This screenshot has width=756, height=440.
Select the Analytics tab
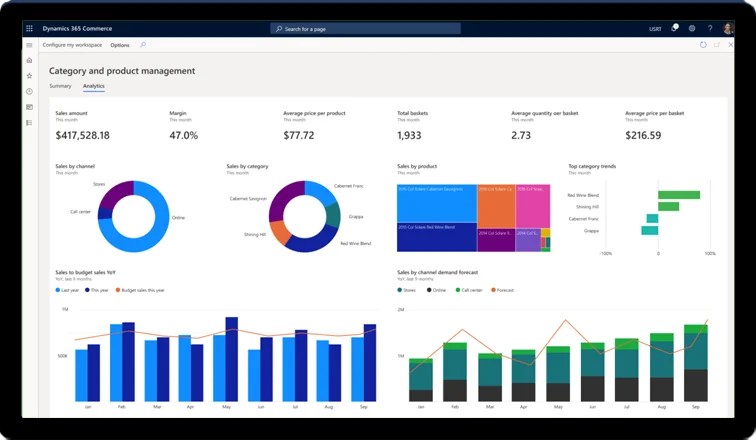point(93,86)
